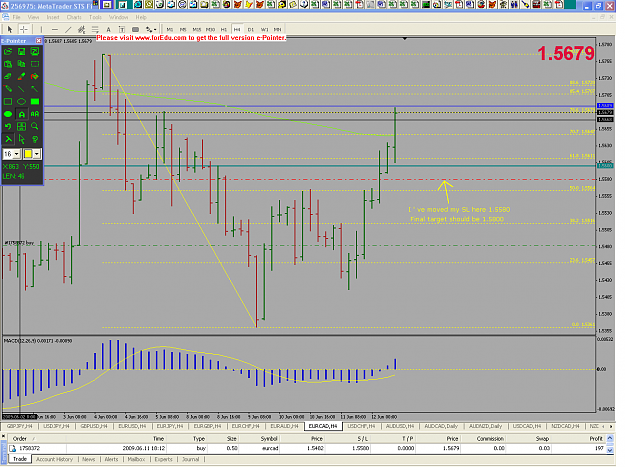625x467 pixels.
Task: Select e-Pointer filled ellipse shape
Action: (x=8, y=114)
